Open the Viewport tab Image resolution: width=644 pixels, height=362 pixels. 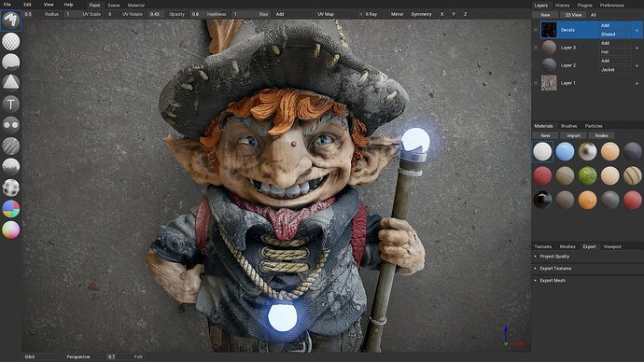click(612, 246)
